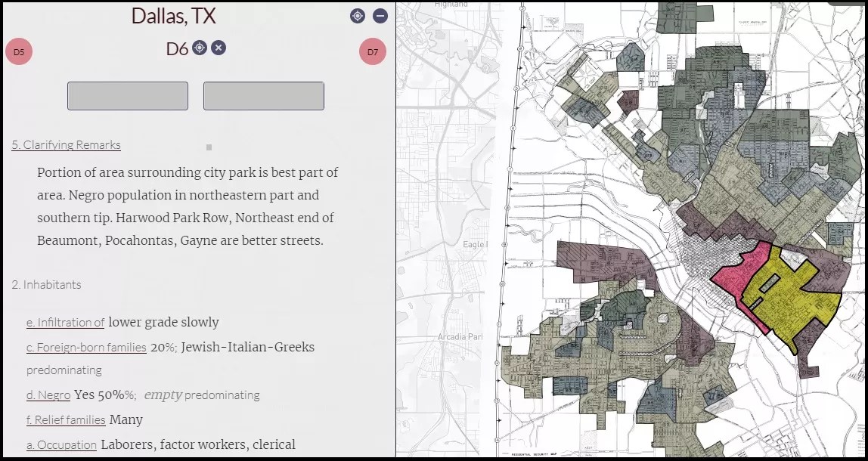Image resolution: width=868 pixels, height=461 pixels.
Task: Close the D6 area details via X icon
Action: [x=217, y=47]
